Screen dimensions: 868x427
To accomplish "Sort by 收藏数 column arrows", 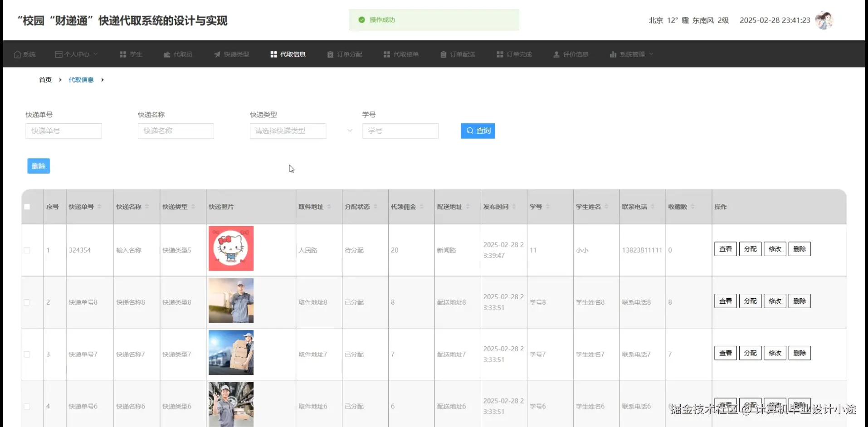I will (x=693, y=207).
